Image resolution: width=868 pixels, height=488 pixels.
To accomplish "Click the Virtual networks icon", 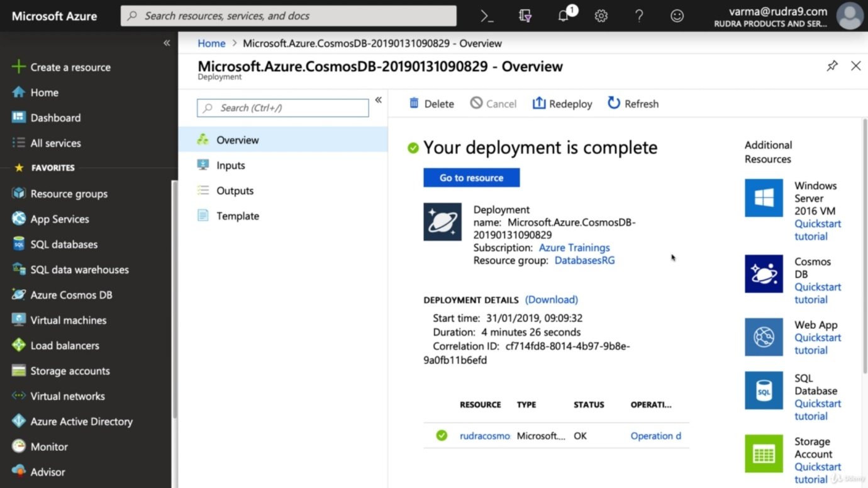I will (x=19, y=396).
